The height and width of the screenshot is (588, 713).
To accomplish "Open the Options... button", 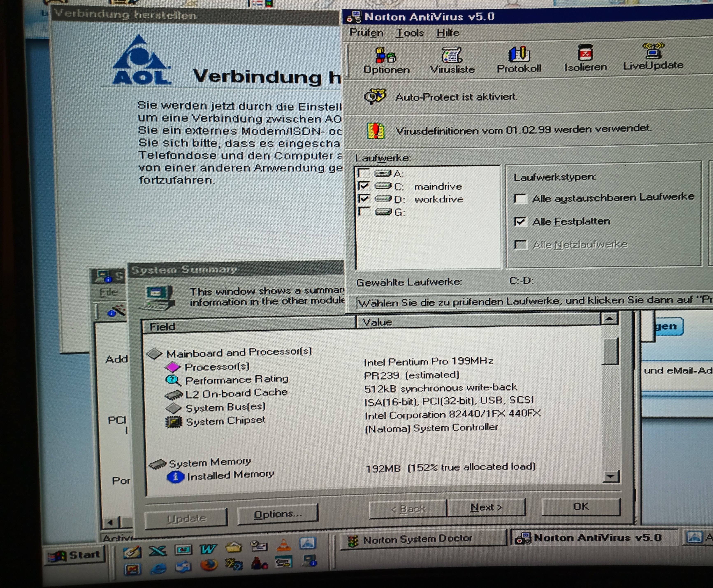I will tap(277, 514).
